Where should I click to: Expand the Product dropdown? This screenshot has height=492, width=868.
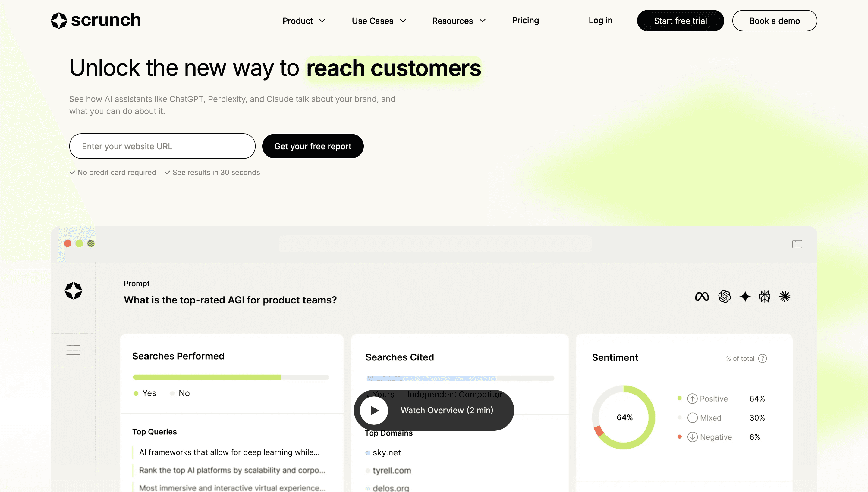[303, 21]
